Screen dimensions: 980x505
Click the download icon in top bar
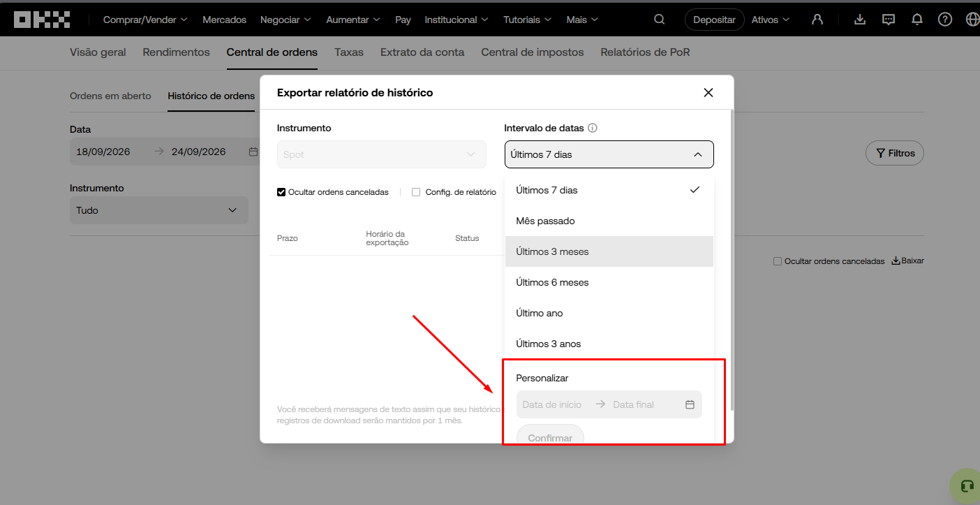[x=860, y=20]
